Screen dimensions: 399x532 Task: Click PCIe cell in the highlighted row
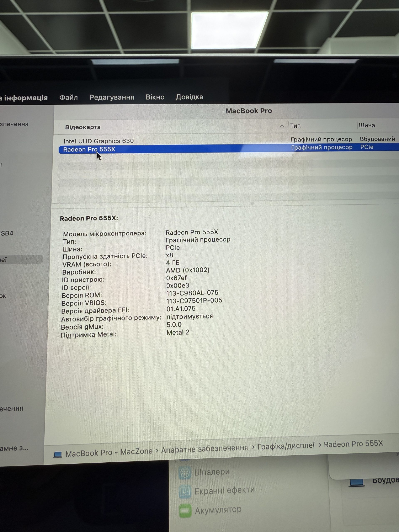367,147
